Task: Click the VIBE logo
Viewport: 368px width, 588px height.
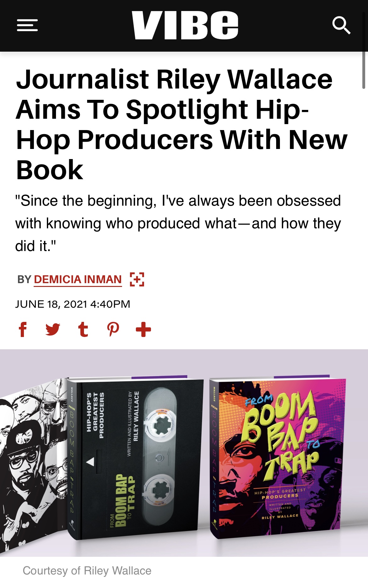Action: 185,25
